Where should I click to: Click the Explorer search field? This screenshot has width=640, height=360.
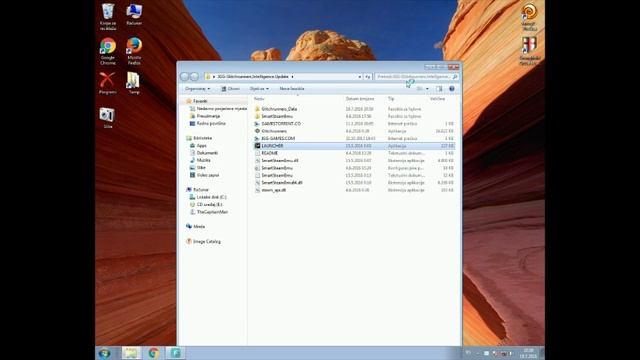[x=416, y=76]
